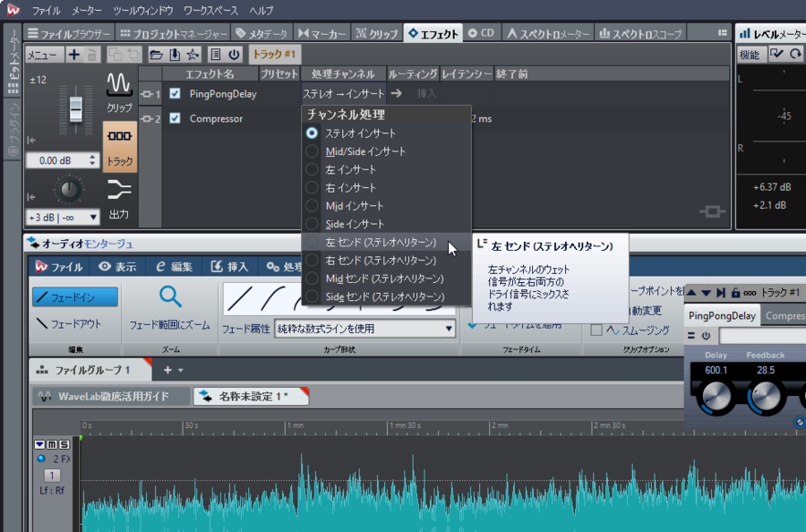806x532 pixels.
Task: Click the トラック #1 button in toolbar
Action: coord(275,54)
